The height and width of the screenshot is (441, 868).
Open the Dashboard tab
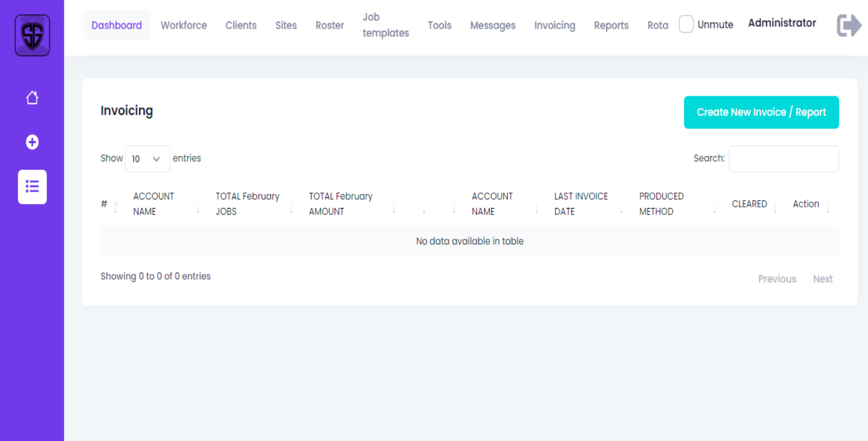click(x=117, y=26)
